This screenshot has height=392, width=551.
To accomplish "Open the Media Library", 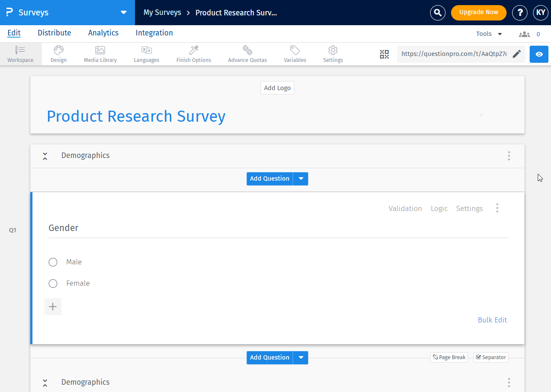I will 100,54.
